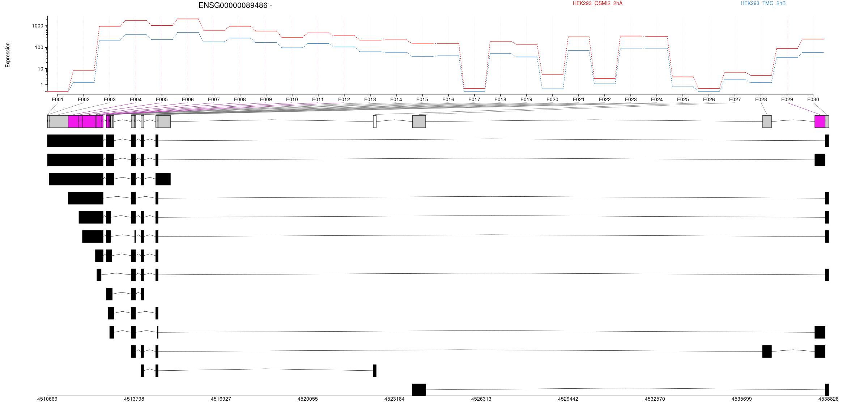Click genomic coordinate 4516927
Viewport: 868px width, 405px height.
click(221, 399)
